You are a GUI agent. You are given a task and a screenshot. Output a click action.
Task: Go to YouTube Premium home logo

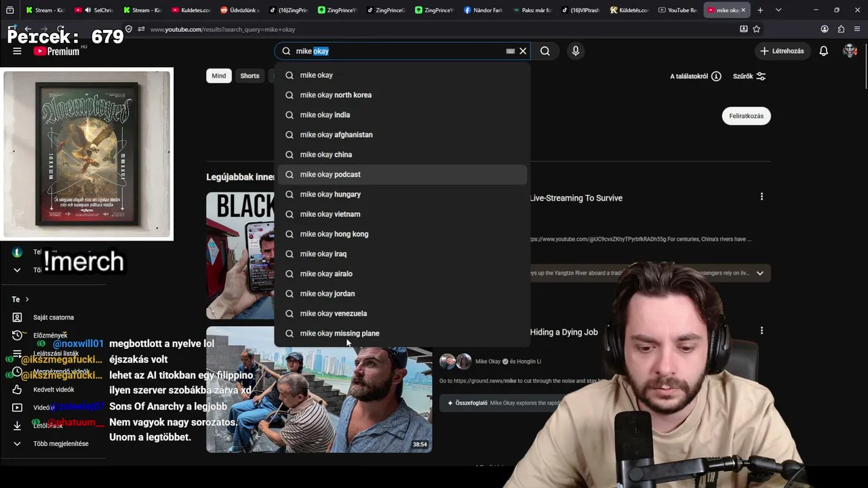click(57, 51)
